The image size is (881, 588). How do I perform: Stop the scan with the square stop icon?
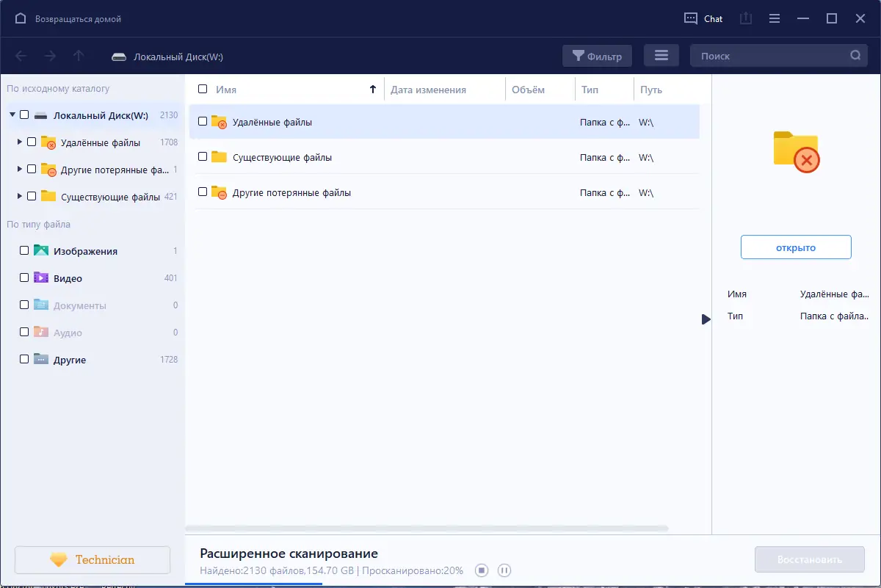(x=482, y=570)
